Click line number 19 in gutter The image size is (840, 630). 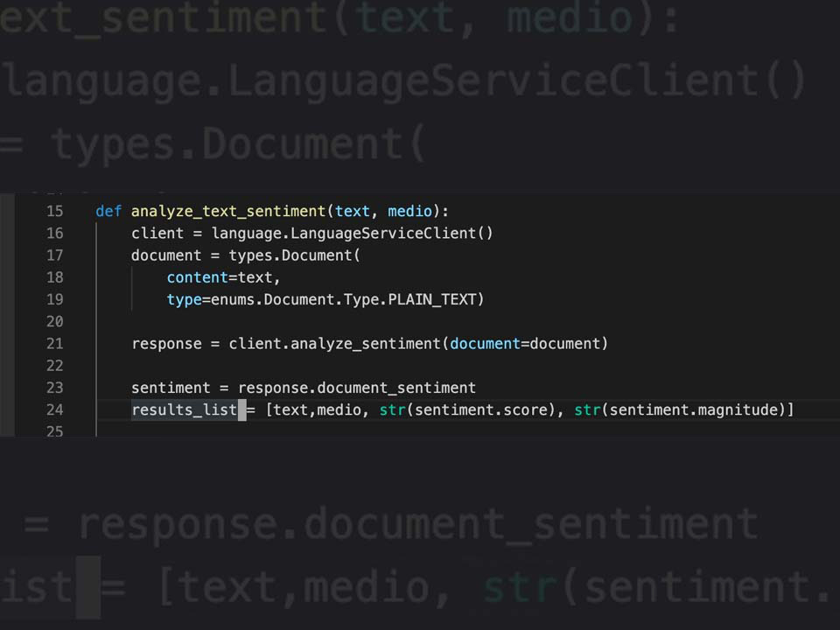click(54, 299)
